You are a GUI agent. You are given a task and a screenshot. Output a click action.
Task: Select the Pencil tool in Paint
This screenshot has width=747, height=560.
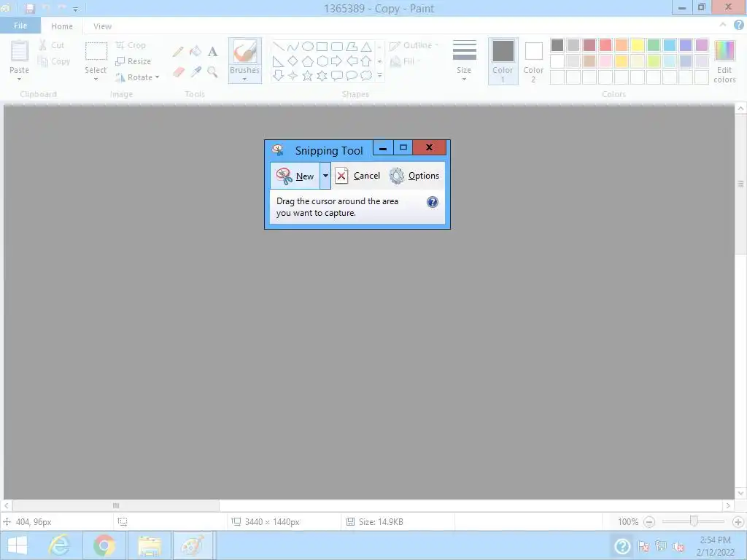178,52
